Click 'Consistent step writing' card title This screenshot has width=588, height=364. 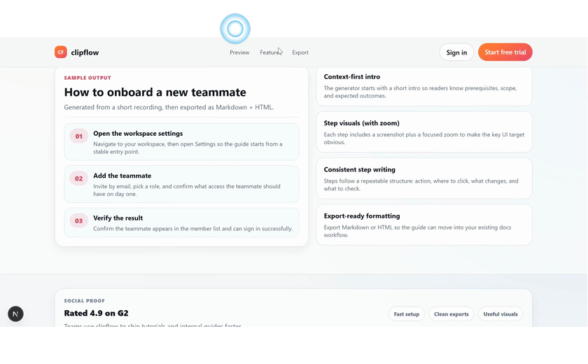point(359,170)
